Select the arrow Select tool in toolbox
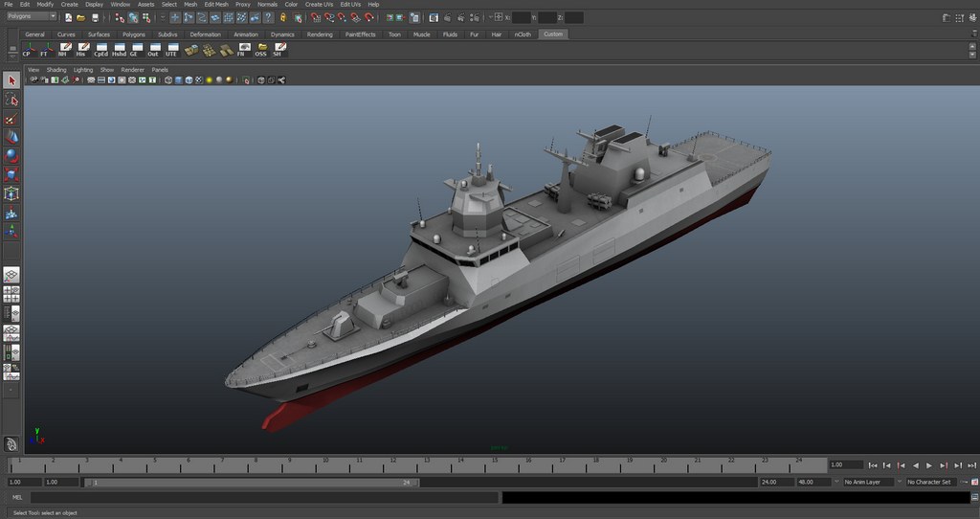Viewport: 980px width, 519px height. point(11,80)
